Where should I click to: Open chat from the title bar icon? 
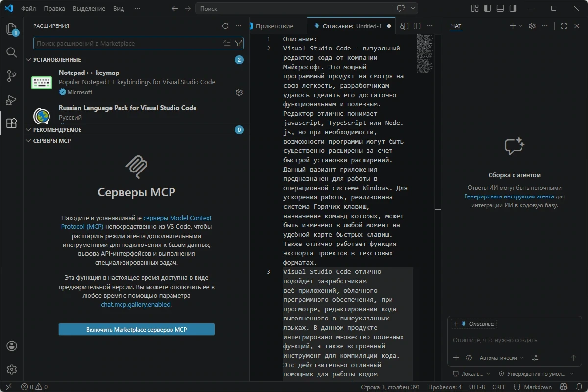coord(401,8)
